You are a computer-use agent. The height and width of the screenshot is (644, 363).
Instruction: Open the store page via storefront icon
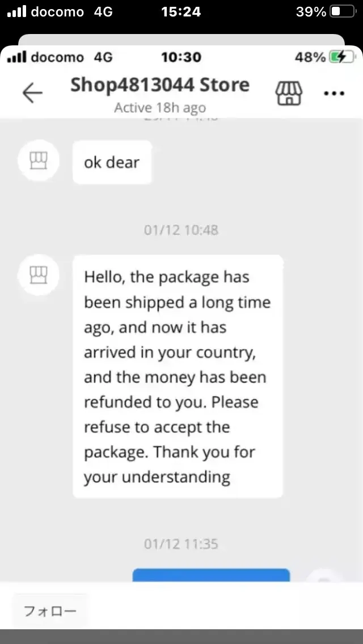[288, 92]
